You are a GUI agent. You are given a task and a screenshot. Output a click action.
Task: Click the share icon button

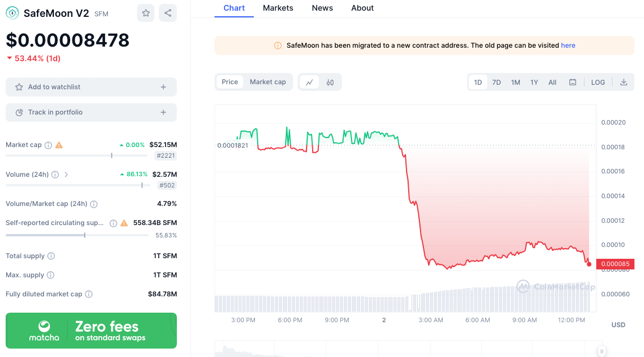[x=168, y=13]
